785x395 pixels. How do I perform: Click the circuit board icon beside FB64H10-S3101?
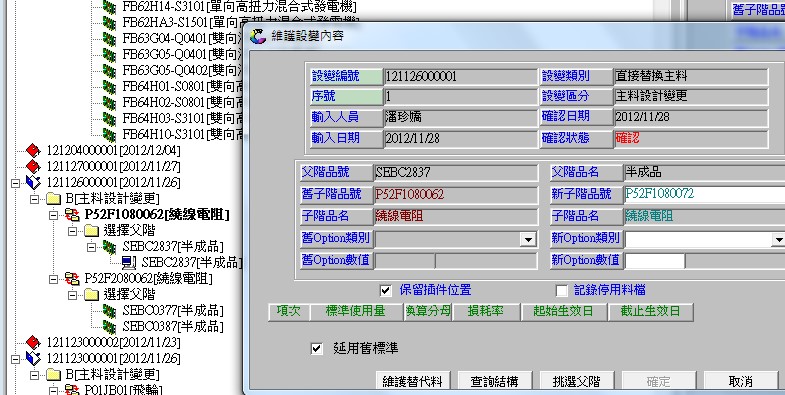tap(109, 134)
